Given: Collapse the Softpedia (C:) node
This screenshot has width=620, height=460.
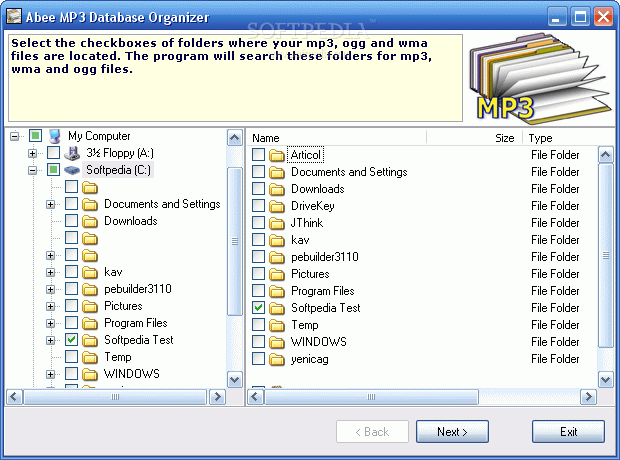Looking at the screenshot, I should tap(33, 170).
